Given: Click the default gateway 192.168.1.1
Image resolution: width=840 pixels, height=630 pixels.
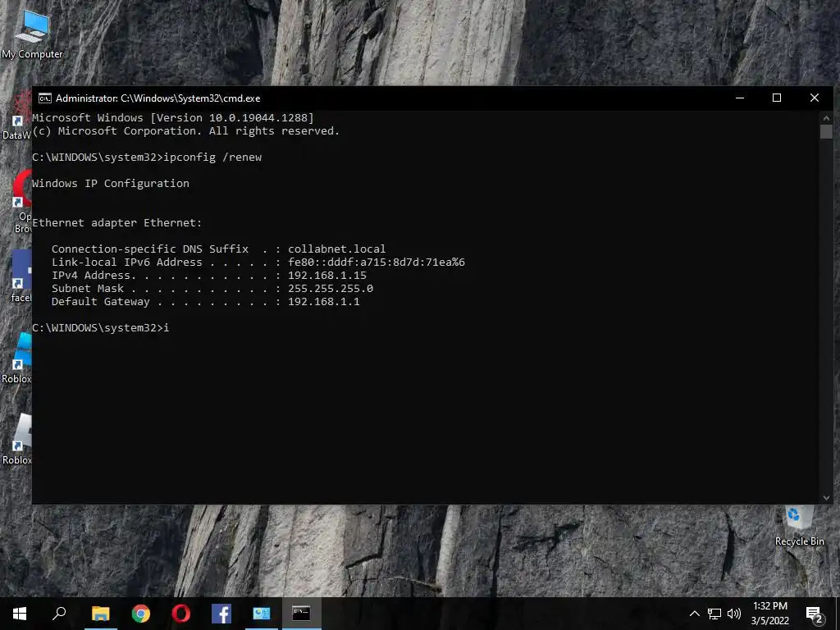Looking at the screenshot, I should pos(323,302).
